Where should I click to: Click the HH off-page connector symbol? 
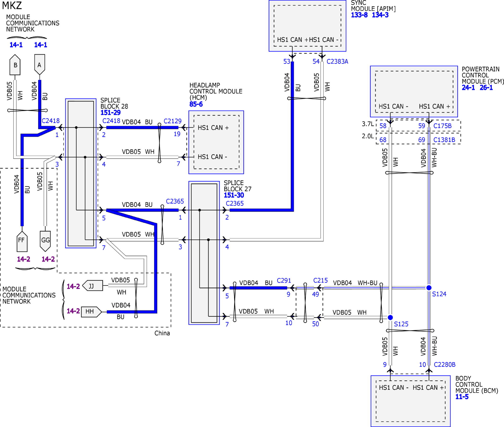point(91,312)
